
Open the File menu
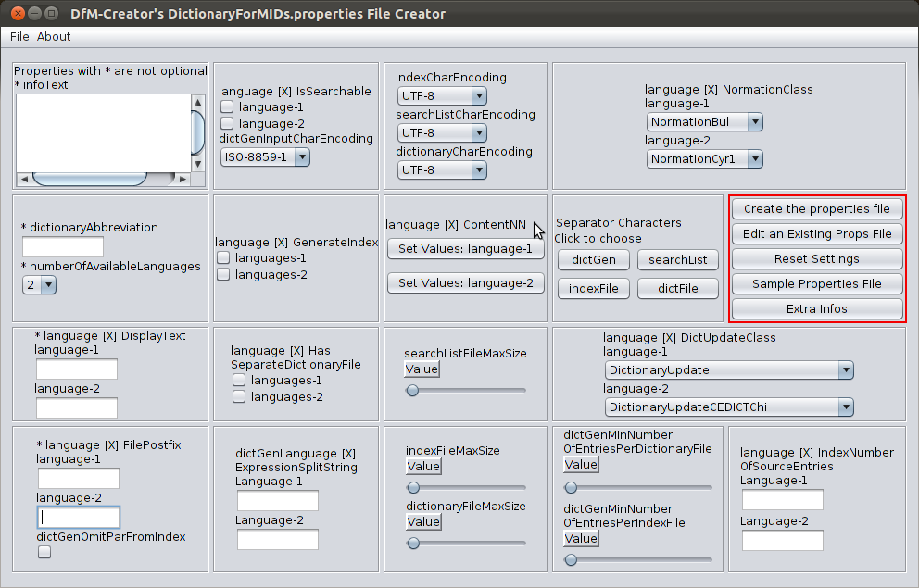[x=19, y=36]
